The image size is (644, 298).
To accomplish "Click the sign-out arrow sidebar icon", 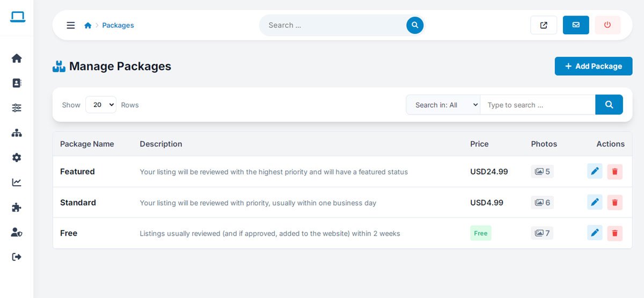I will tap(17, 257).
